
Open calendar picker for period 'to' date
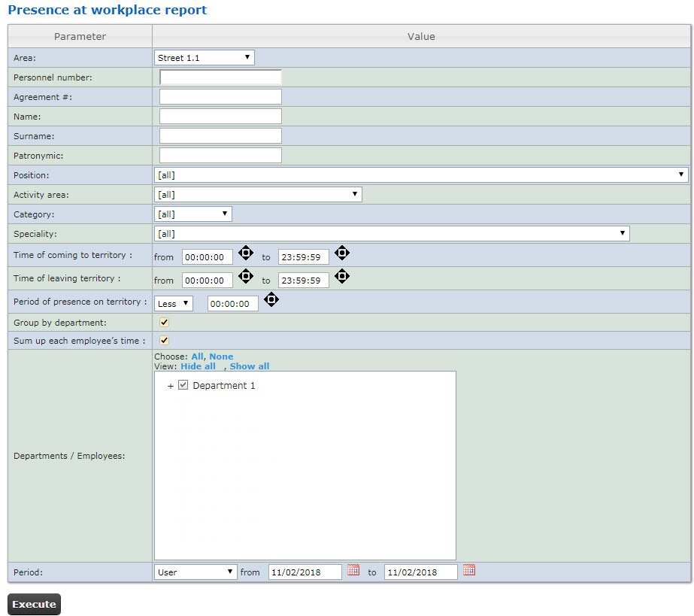pos(469,571)
